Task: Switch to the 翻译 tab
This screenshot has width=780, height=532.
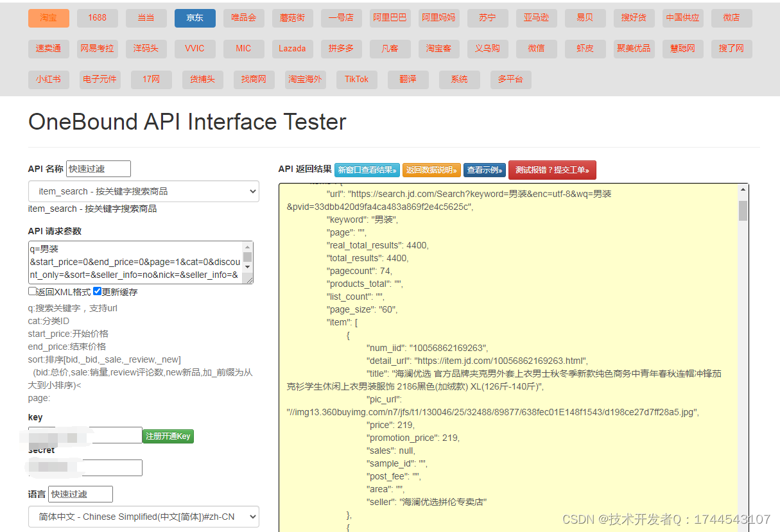Action: coord(408,80)
